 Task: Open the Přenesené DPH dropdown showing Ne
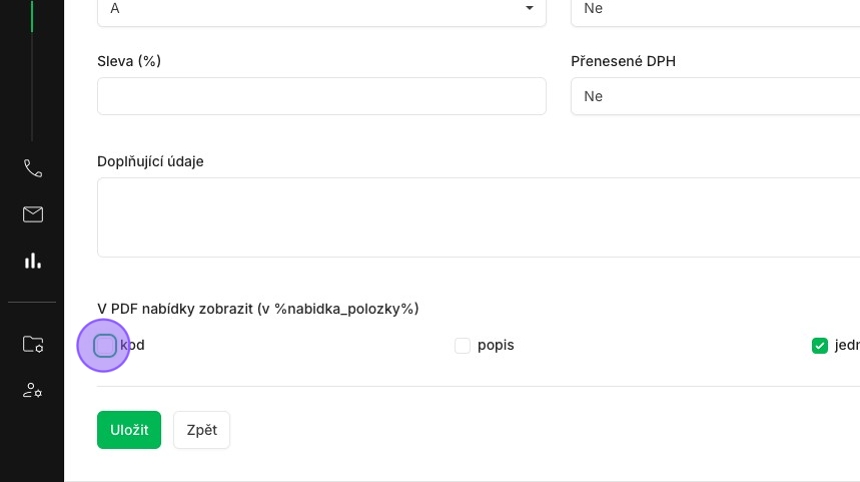(x=715, y=96)
